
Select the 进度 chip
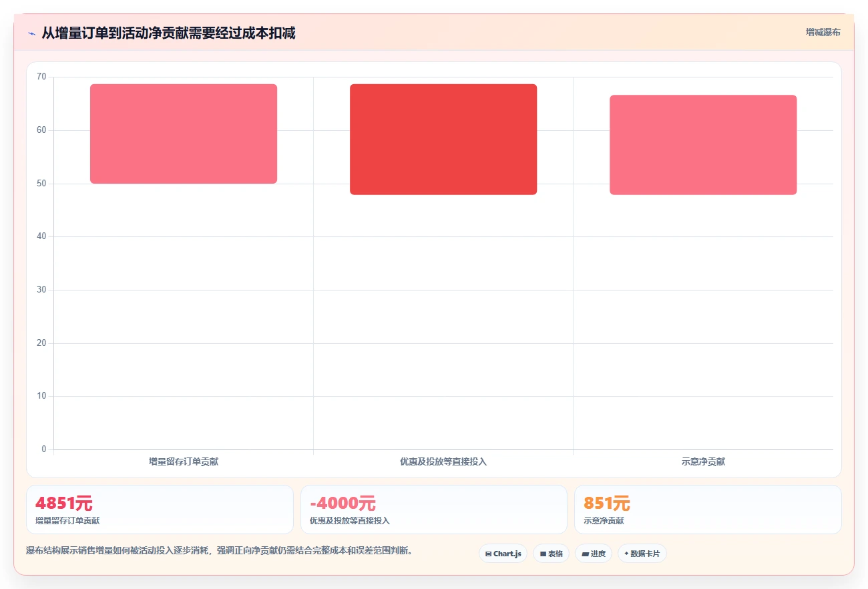593,554
